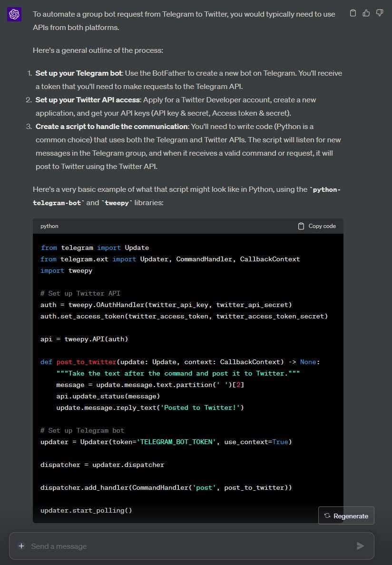This screenshot has height=565, width=392.
Task: Click the bold 'Set up your Telegram bot' heading
Action: [78, 73]
